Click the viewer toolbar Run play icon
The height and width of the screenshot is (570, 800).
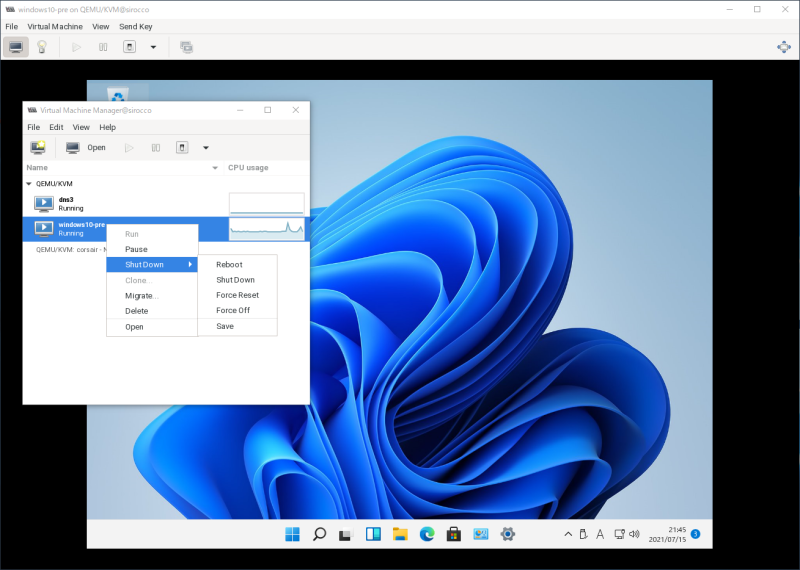coord(77,47)
